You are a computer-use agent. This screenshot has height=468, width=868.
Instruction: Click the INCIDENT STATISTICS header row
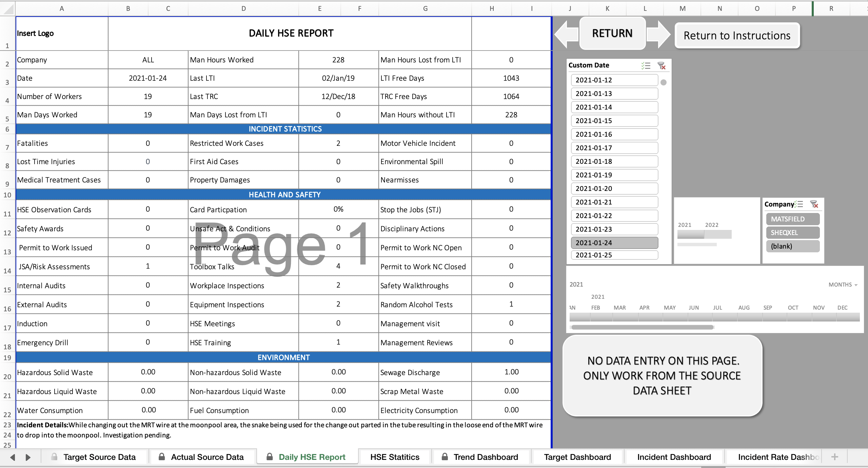(x=283, y=129)
